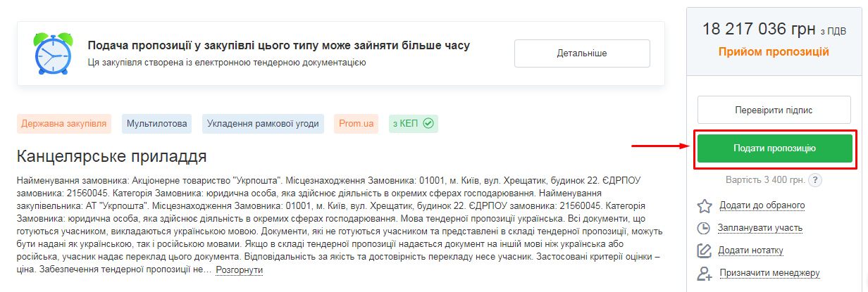Viewport: 868px width, 292px height.
Task: Select the Укладення рамкової угоди tag
Action: [263, 124]
